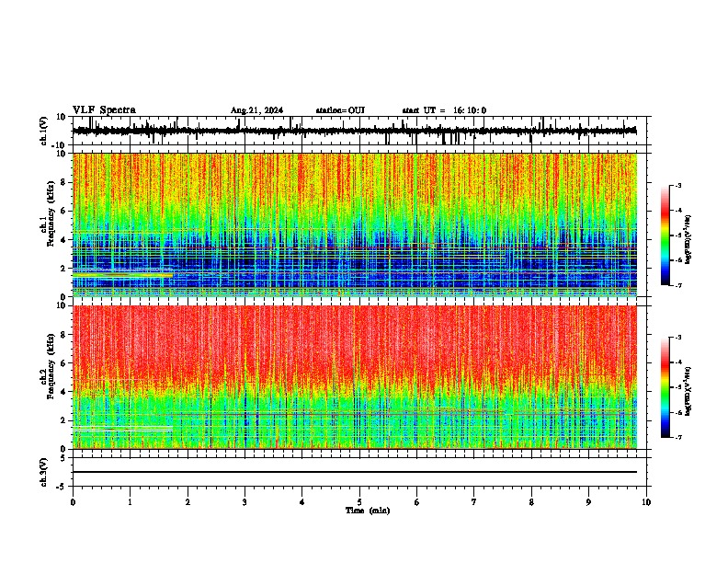This screenshot has width=728, height=563.
Task: Click the log(PSD) label beside ch.1 colorbar
Action: [688, 240]
